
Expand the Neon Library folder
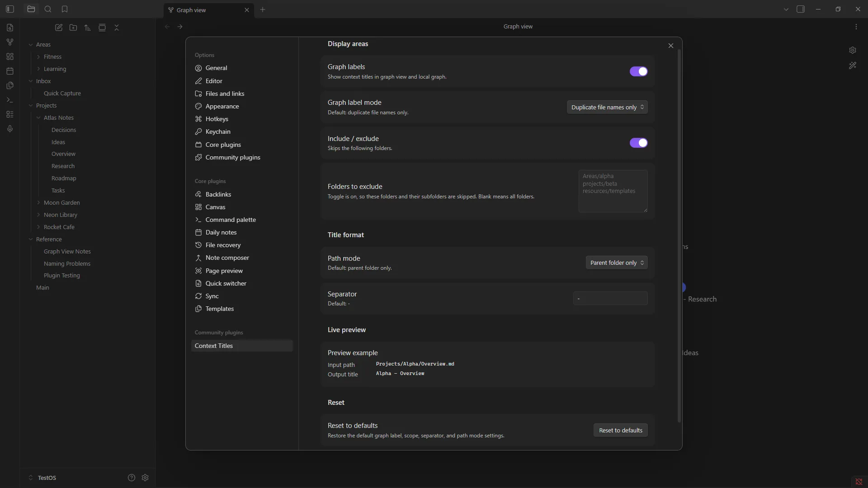(x=38, y=215)
